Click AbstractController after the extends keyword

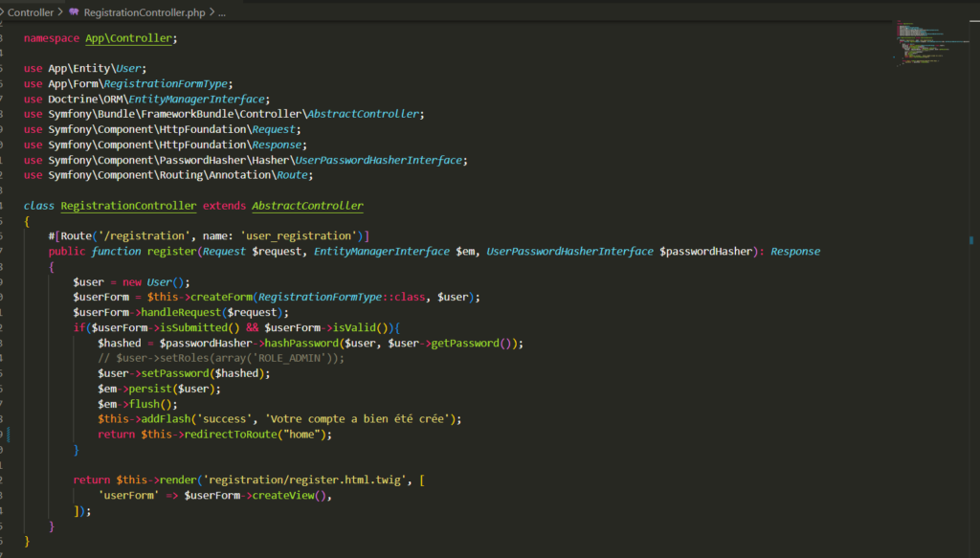(307, 206)
